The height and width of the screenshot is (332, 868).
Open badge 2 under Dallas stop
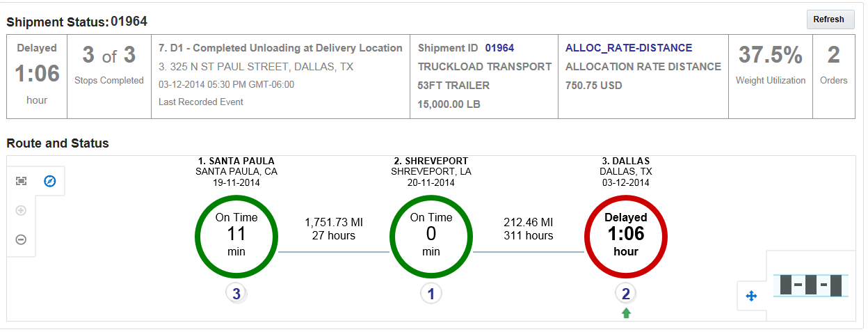click(626, 294)
